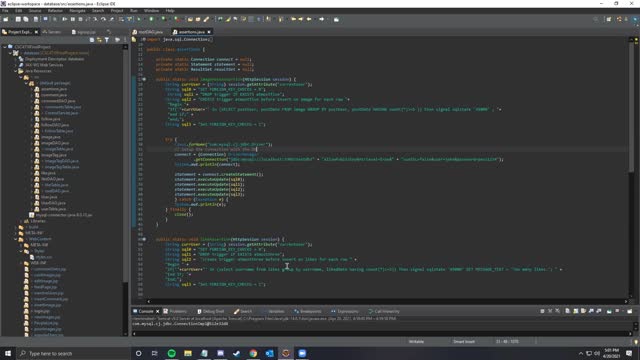Toggle Link with Editor in Project Explorer
This screenshot has height=360, width=640.
pos(99,40)
